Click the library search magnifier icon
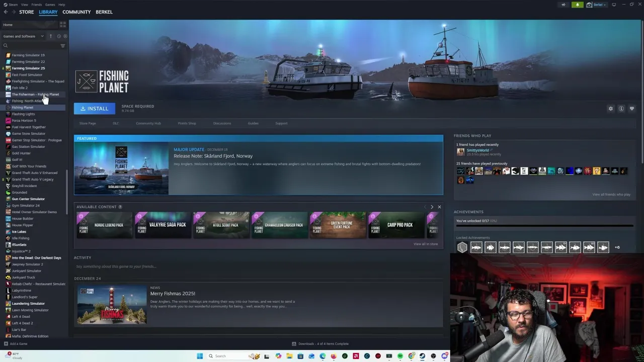 tap(6, 46)
